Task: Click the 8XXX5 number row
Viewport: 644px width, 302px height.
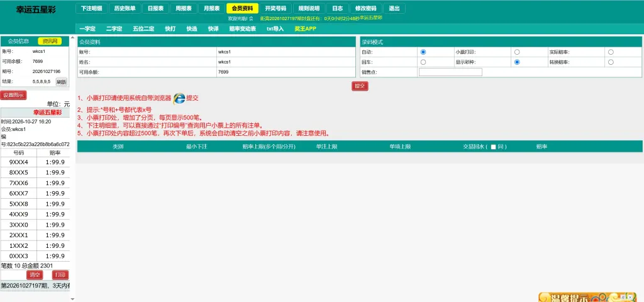Action: [x=35, y=172]
